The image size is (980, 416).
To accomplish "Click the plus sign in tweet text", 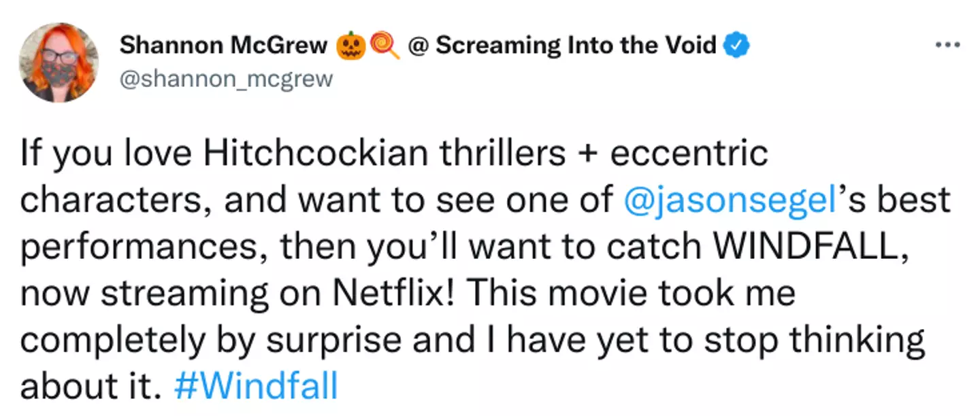I will click(x=587, y=155).
